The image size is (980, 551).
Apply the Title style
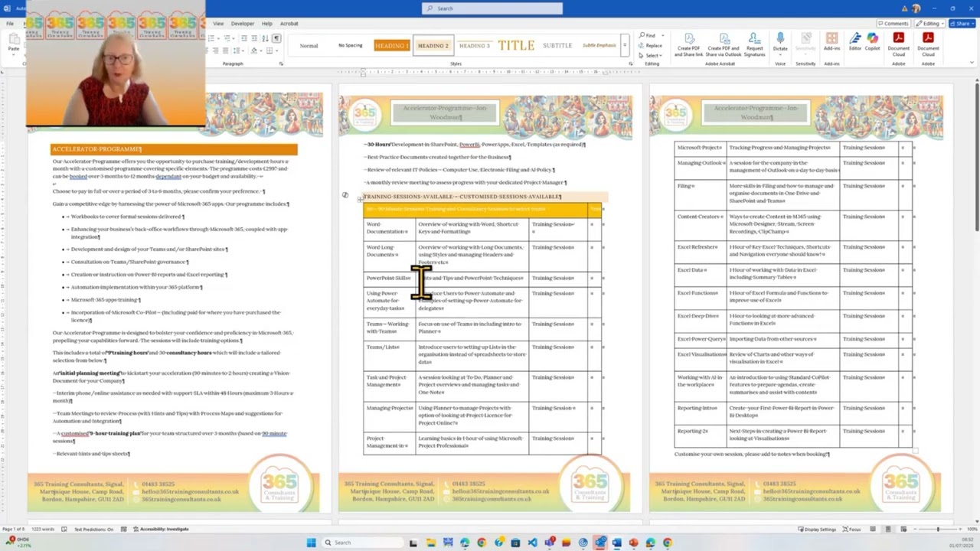pyautogui.click(x=516, y=46)
